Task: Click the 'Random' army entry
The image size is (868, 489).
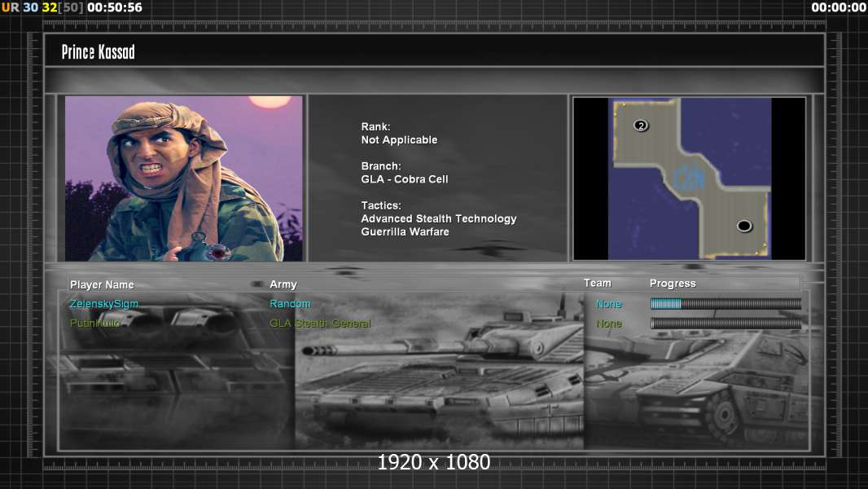Action: pyautogui.click(x=290, y=303)
